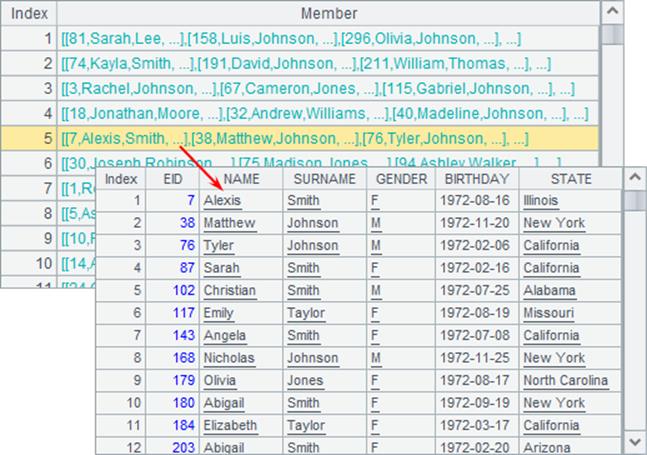The image size is (647, 455).
Task: Click birthday cell 1972-11-20
Action: [x=475, y=223]
